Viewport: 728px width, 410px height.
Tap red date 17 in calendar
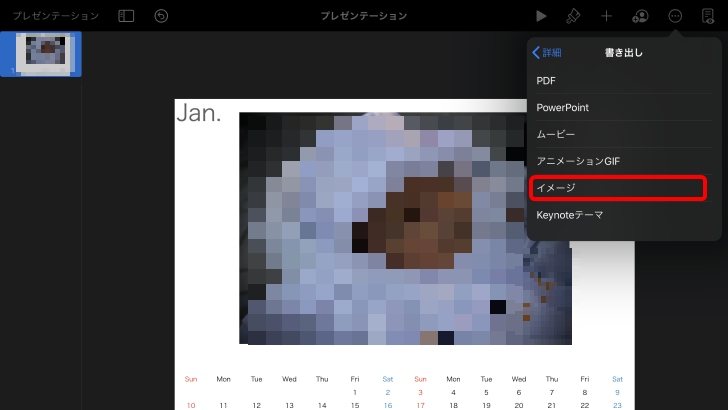pyautogui.click(x=420, y=405)
